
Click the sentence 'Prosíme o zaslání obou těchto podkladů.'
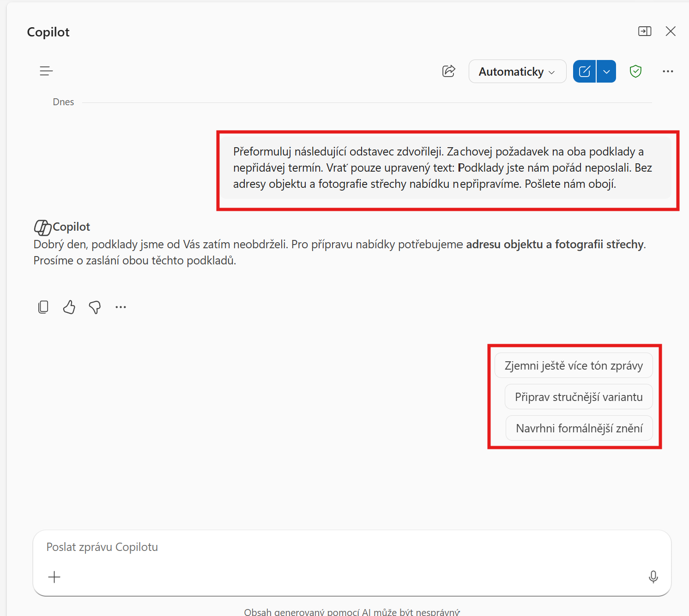pos(135,261)
